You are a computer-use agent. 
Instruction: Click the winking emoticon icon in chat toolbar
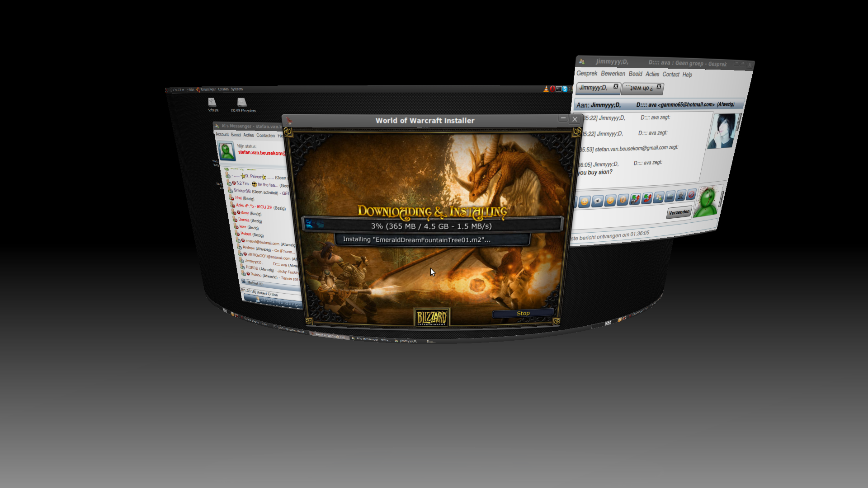click(x=610, y=200)
